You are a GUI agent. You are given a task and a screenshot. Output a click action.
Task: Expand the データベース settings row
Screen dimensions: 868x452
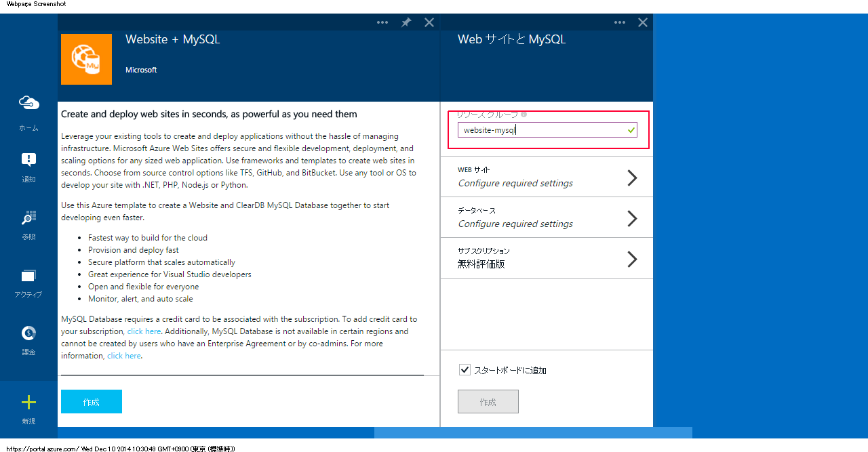[547, 218]
